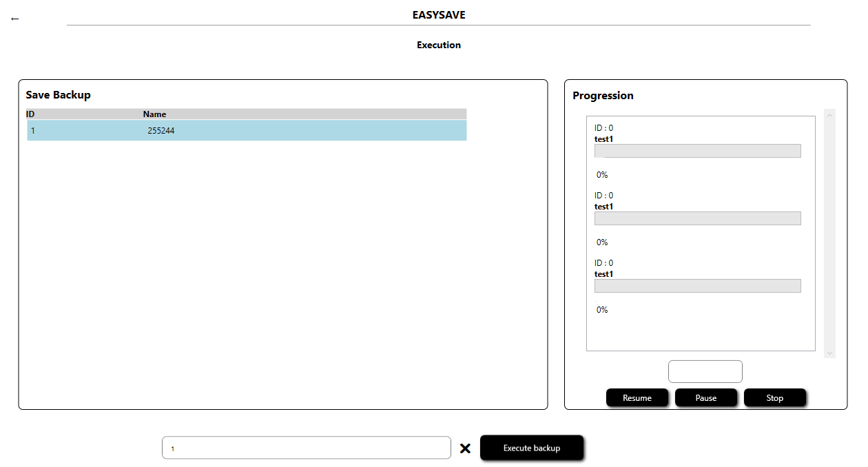868x467 pixels.
Task: Click the Save Backup panel heading
Action: coord(58,95)
